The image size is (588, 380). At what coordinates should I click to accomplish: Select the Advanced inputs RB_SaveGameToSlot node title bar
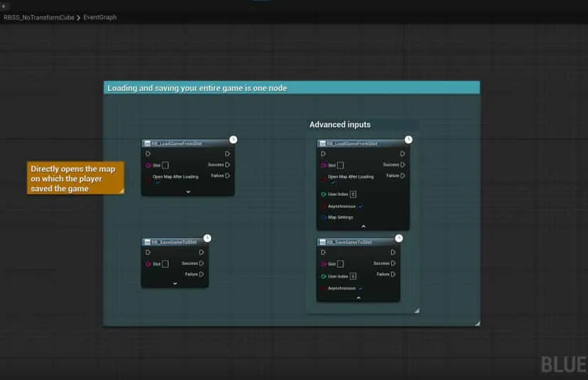[357, 242]
